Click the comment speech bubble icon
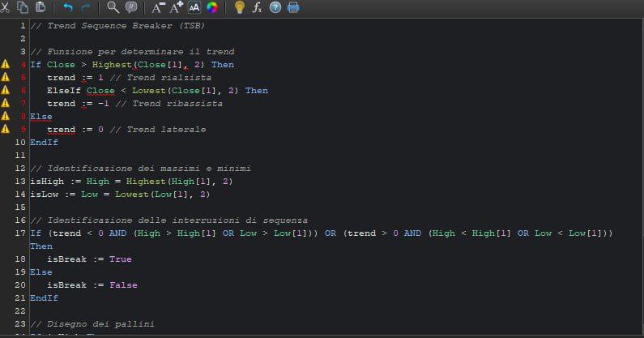The width and height of the screenshot is (644, 338). 131,8
